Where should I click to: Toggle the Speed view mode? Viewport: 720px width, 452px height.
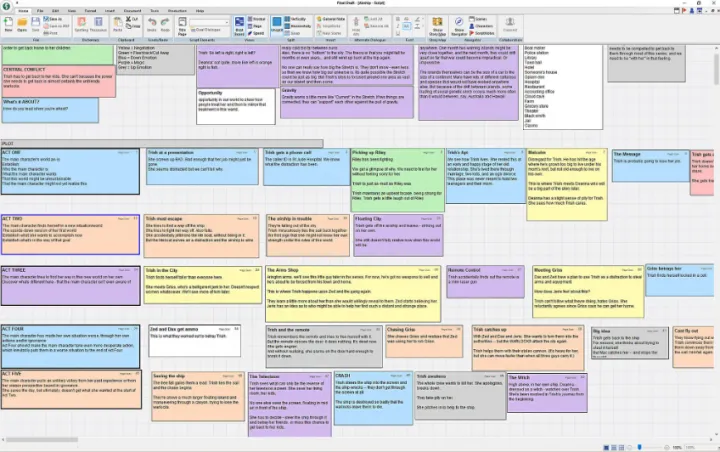tap(256, 33)
